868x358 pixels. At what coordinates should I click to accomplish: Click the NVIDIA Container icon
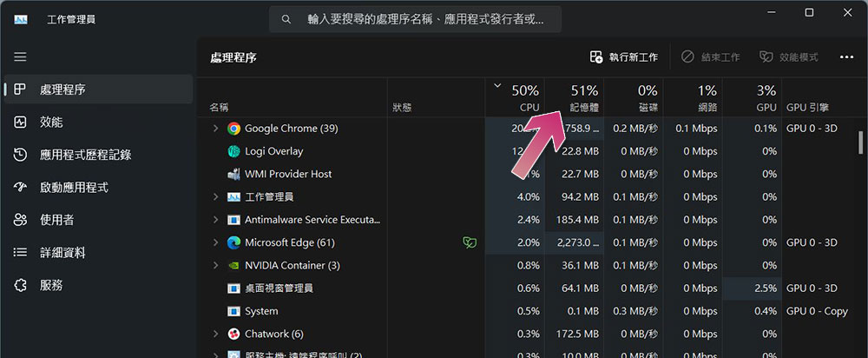(x=233, y=265)
